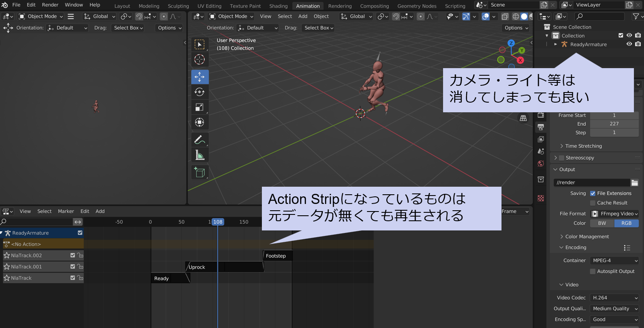Toggle the NLA horizontal fit arrows icon

click(x=78, y=222)
